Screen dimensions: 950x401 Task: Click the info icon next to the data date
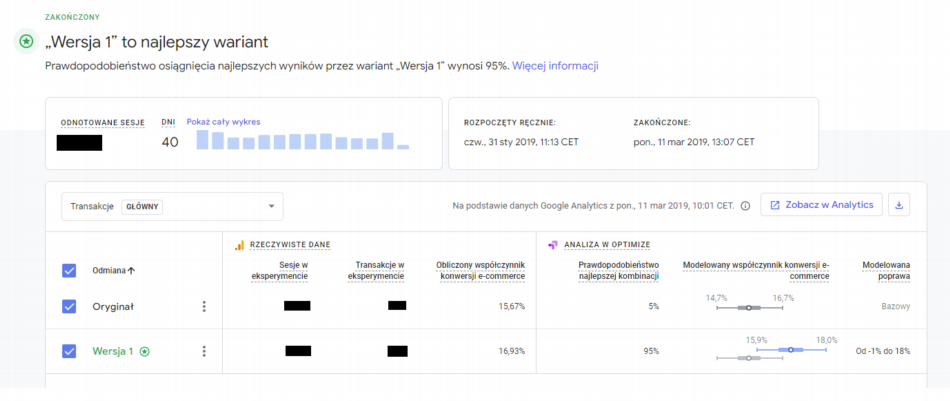pyautogui.click(x=745, y=206)
